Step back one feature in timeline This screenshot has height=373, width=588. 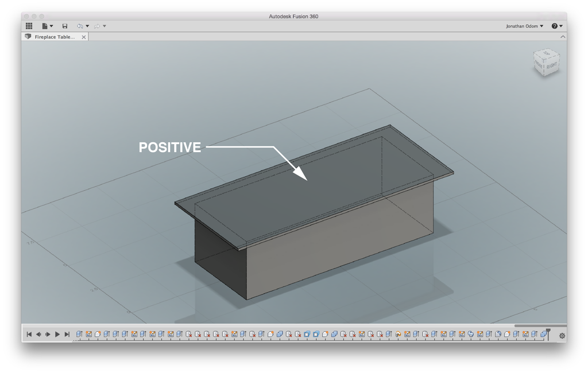[x=38, y=335]
